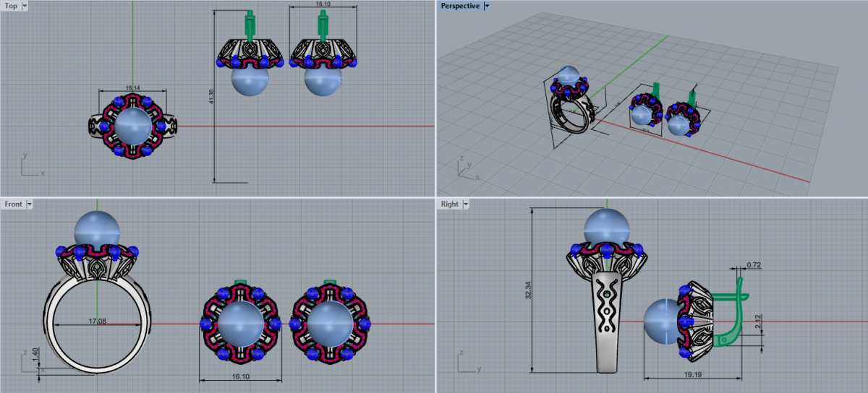This screenshot has height=393, width=868.
Task: Pick the ring shank in Right view
Action: (610, 325)
